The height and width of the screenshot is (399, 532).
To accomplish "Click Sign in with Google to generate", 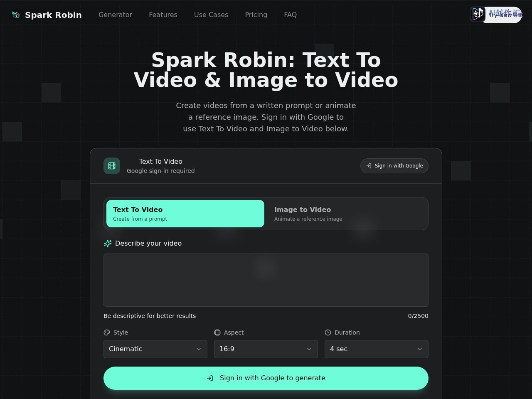I will (266, 378).
